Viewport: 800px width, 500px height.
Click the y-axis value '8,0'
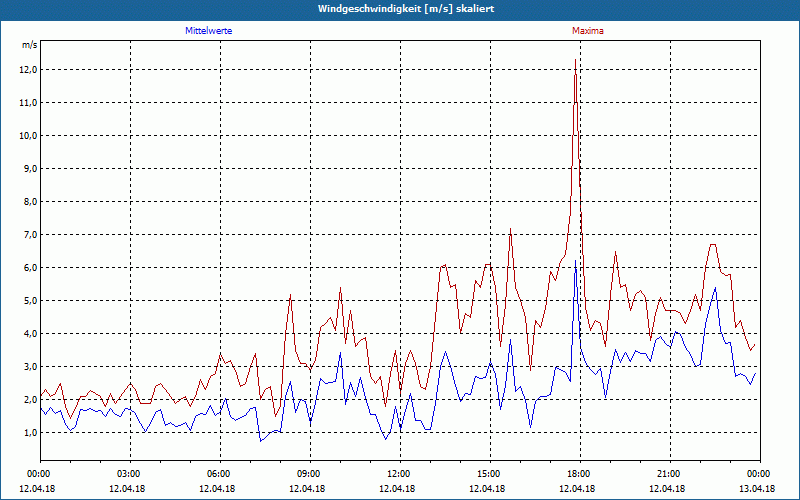point(31,202)
